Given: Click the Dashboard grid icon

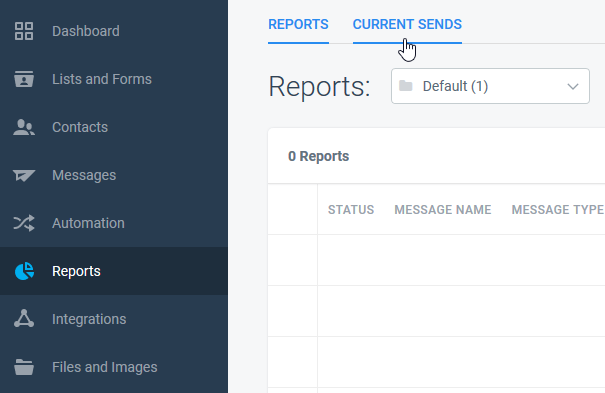Looking at the screenshot, I should [24, 31].
